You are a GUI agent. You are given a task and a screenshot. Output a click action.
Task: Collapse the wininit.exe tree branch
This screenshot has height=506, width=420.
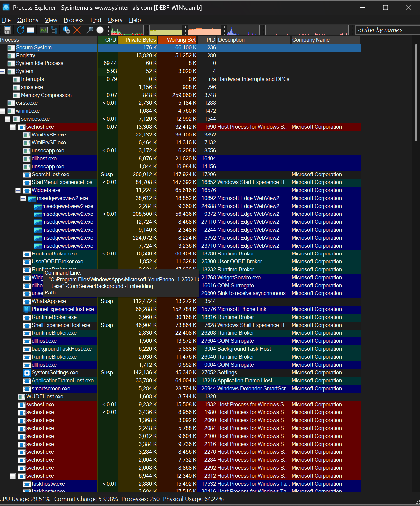(x=3, y=111)
